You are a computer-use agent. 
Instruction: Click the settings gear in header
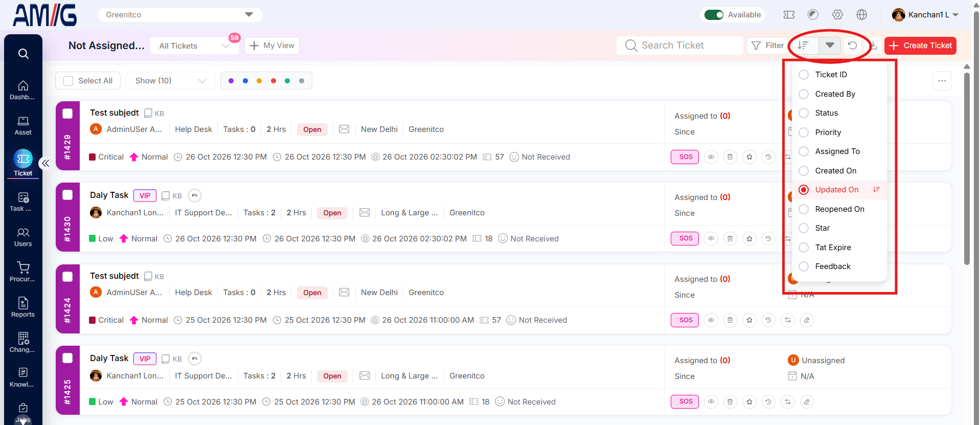[x=837, y=15]
